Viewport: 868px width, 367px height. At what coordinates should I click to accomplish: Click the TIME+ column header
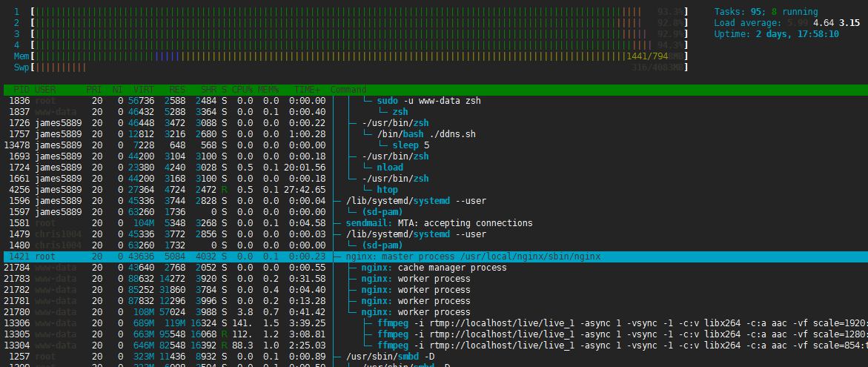(x=307, y=90)
